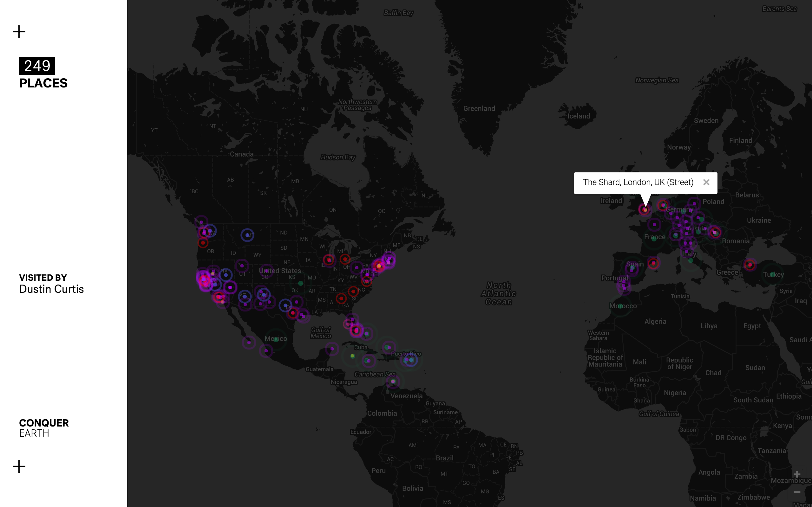Select the red marker near Istanbul, Turkey
Screen dimensions: 812x507
(x=750, y=265)
